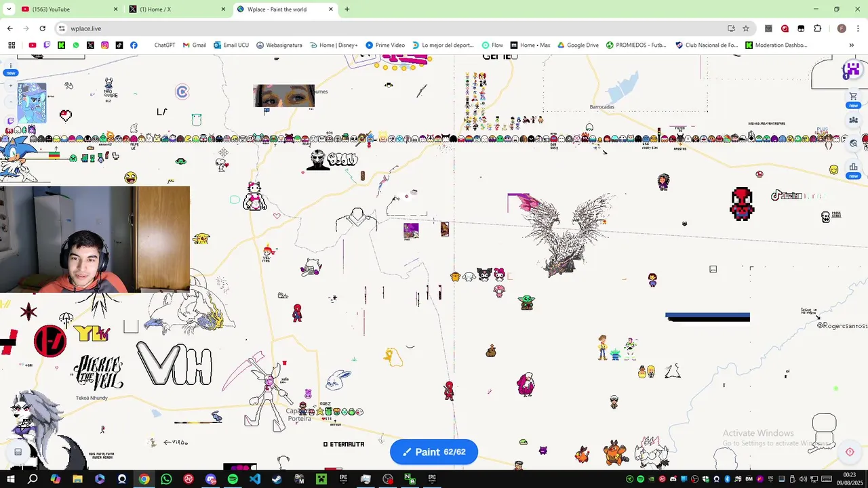Switch to the (1) Home / X tab
868x488 pixels.
(178, 9)
